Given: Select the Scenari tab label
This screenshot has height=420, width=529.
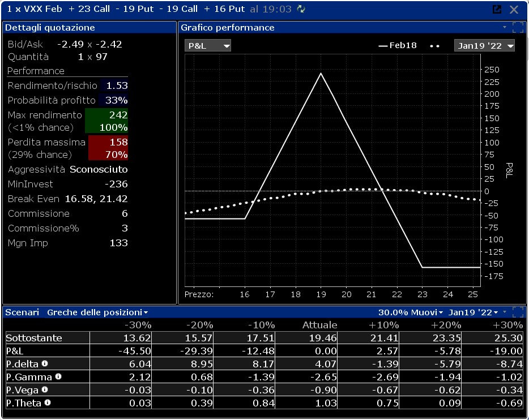Looking at the screenshot, I should [22, 312].
